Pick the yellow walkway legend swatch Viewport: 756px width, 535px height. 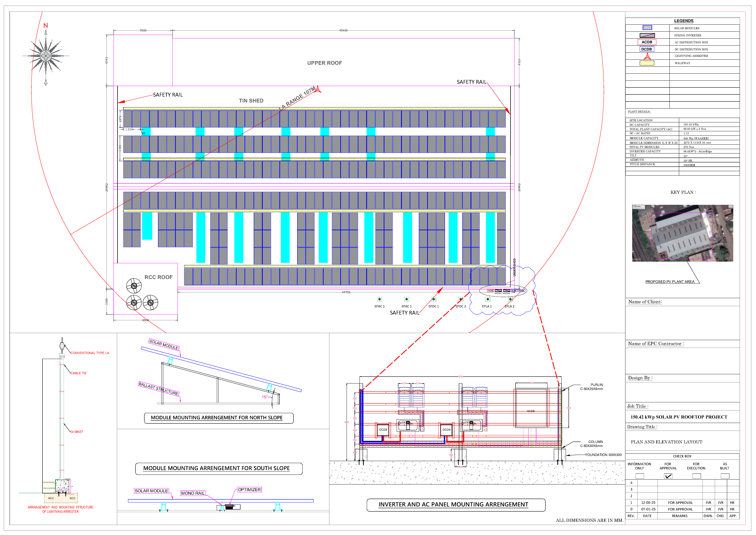[x=647, y=63]
